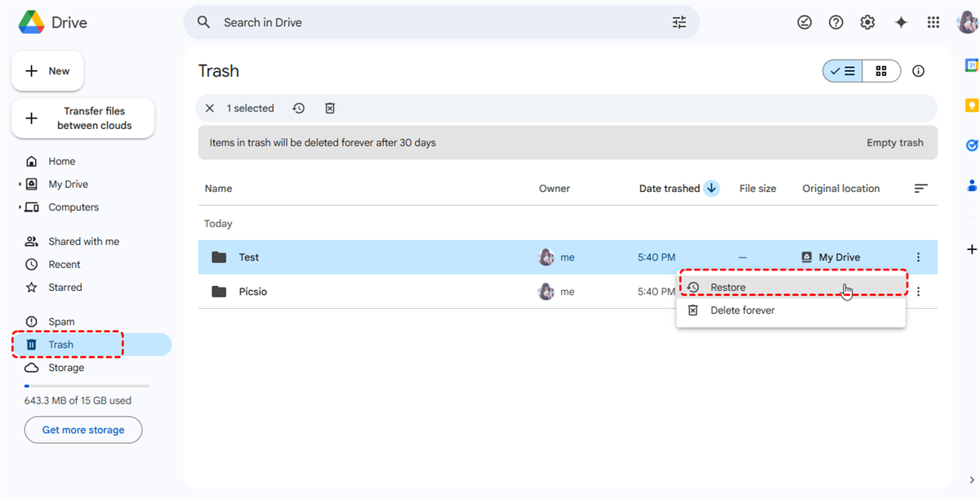This screenshot has height=500, width=980.
Task: Open Help support icon
Action: coord(835,23)
